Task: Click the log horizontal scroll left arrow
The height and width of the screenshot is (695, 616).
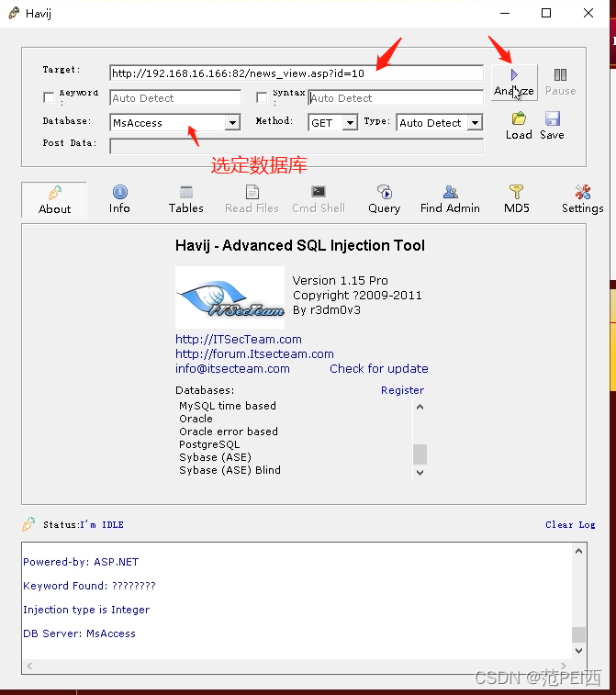Action: click(29, 666)
